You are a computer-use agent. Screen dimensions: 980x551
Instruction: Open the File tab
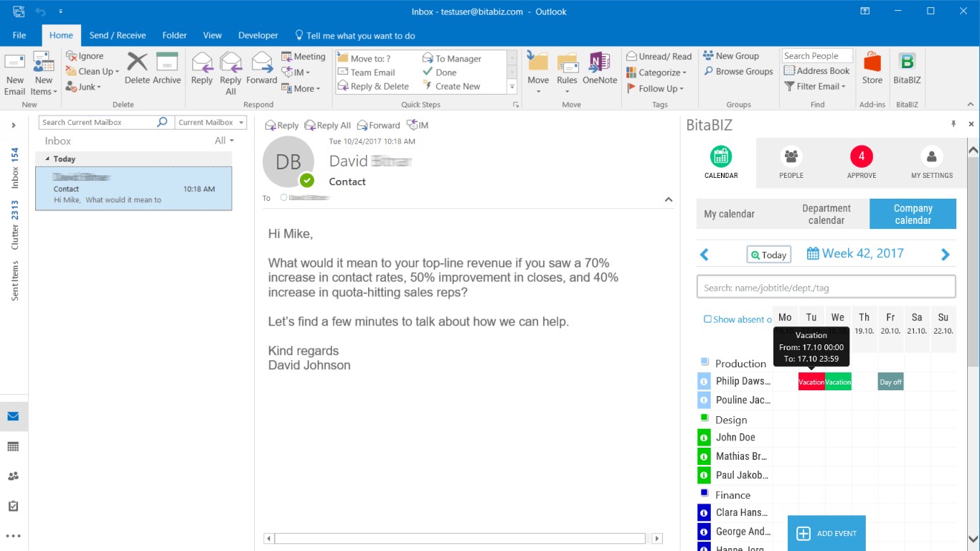19,35
